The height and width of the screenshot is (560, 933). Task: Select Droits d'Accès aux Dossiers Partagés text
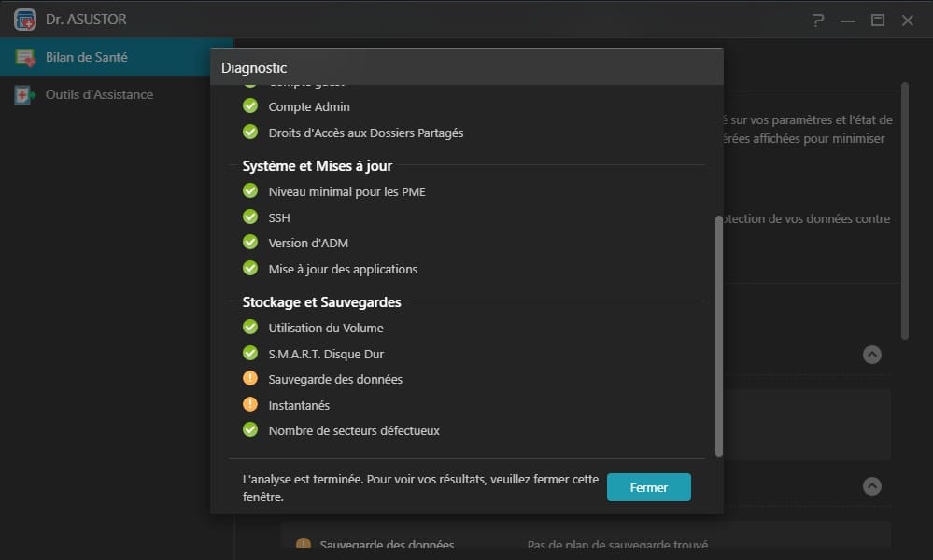366,133
